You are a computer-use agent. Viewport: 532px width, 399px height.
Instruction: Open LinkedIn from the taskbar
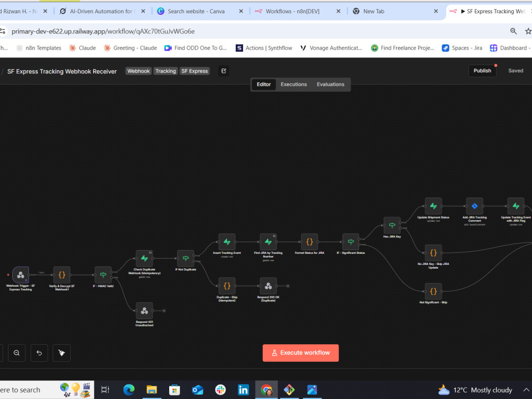point(243,389)
